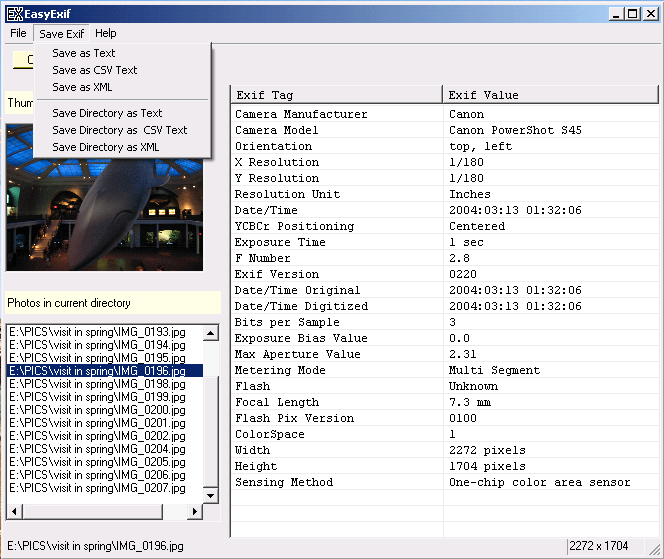Viewport: 664px width, 559px height.
Task: Click the 2272 x 1704 status bar size
Action: tap(598, 546)
